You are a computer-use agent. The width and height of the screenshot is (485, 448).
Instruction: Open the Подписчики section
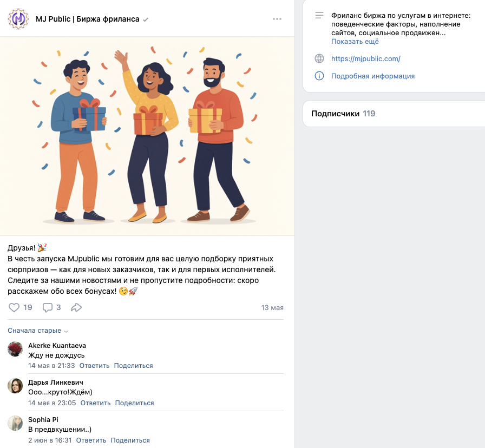coord(336,114)
